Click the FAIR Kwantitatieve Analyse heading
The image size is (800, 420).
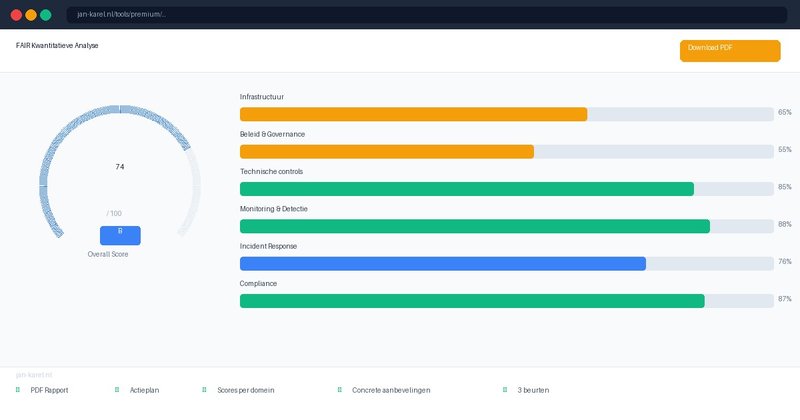tap(57, 46)
